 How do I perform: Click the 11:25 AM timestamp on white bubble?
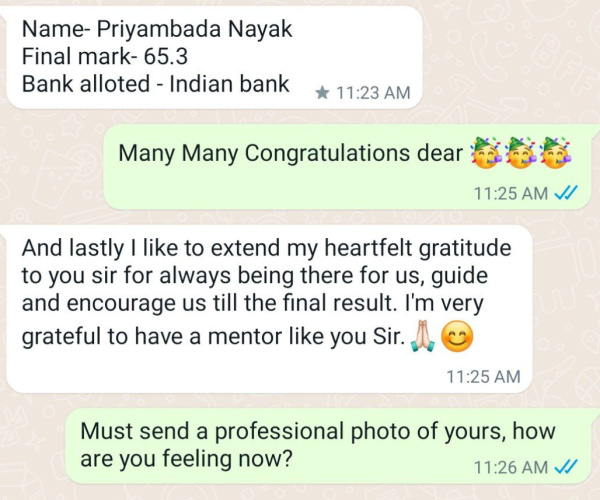[x=483, y=376]
